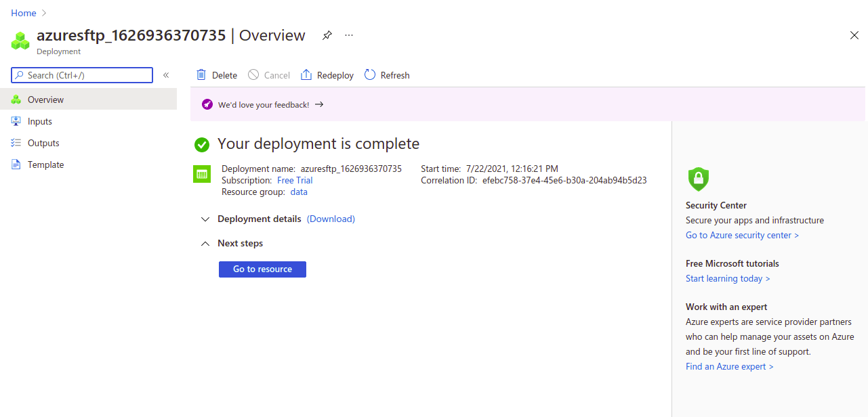Click the Delete trash icon
The height and width of the screenshot is (417, 868).
pyautogui.click(x=201, y=74)
